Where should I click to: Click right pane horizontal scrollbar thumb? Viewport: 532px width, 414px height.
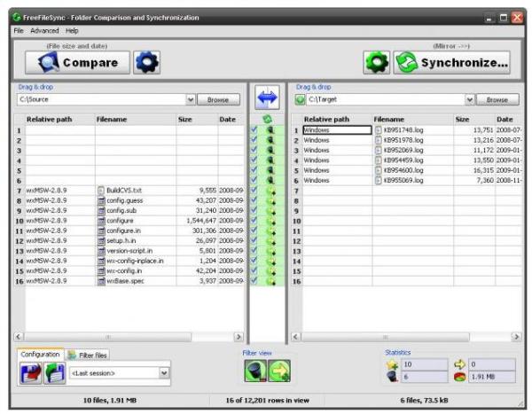(386, 337)
